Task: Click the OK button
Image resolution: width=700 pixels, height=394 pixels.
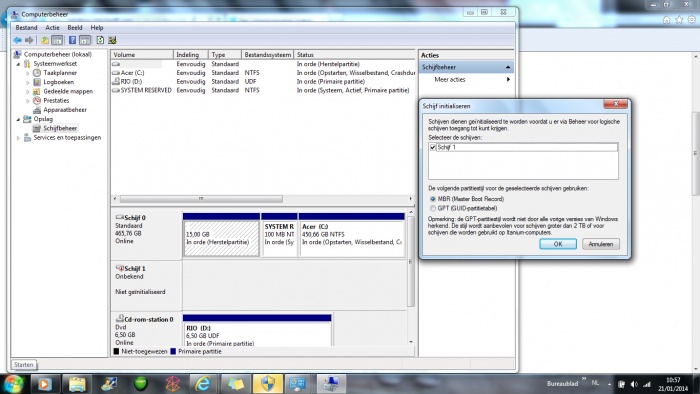Action: (558, 244)
